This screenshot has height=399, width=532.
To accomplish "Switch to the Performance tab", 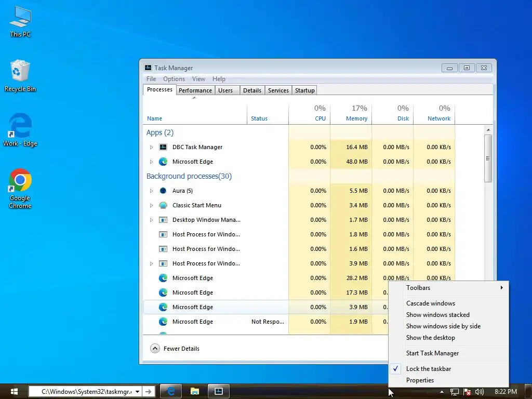I will (195, 90).
